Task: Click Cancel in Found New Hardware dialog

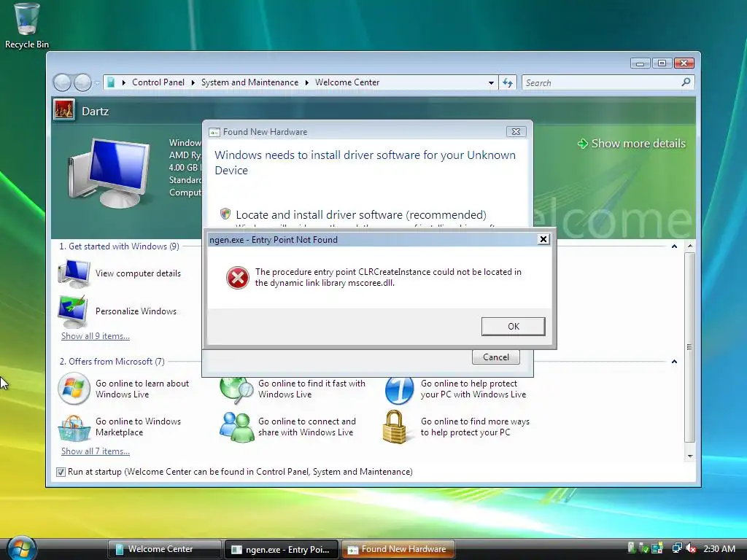Action: [495, 357]
